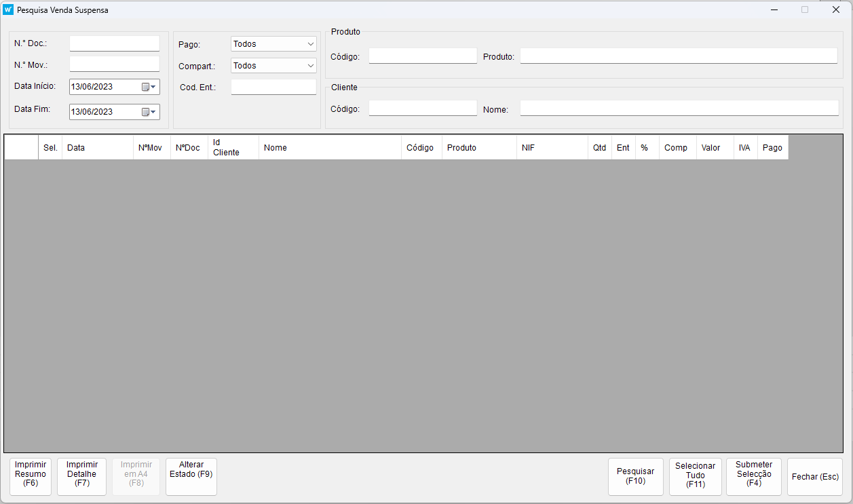Focus the Cliente Nome field
This screenshot has height=504, width=853.
click(x=679, y=109)
